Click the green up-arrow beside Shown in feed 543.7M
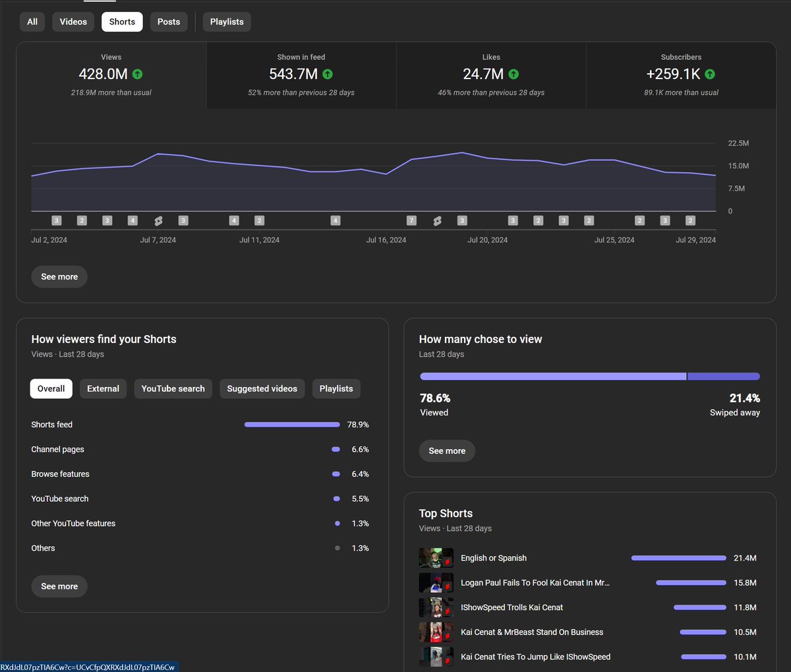 pyautogui.click(x=328, y=75)
